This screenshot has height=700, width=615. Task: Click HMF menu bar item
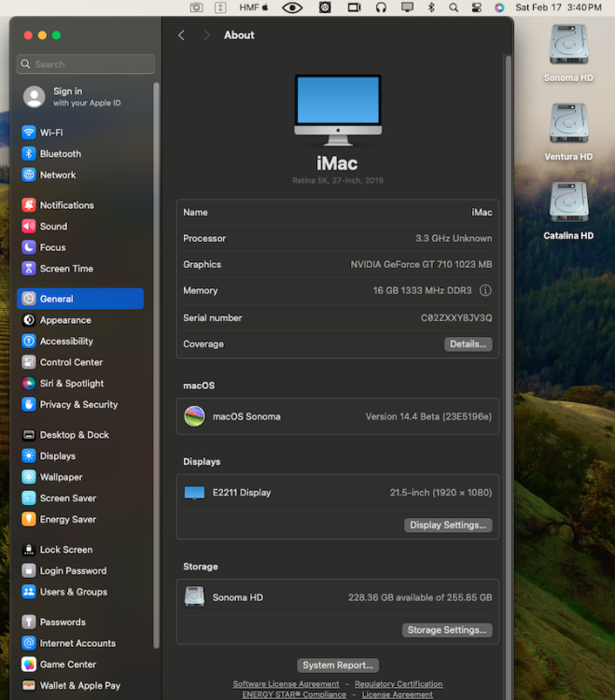point(254,7)
